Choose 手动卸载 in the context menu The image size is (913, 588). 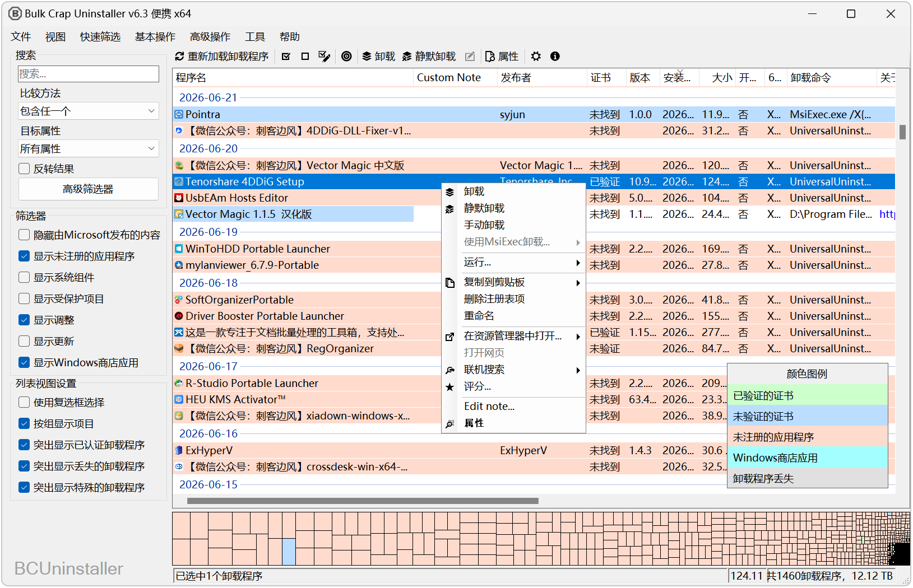pyautogui.click(x=513, y=225)
